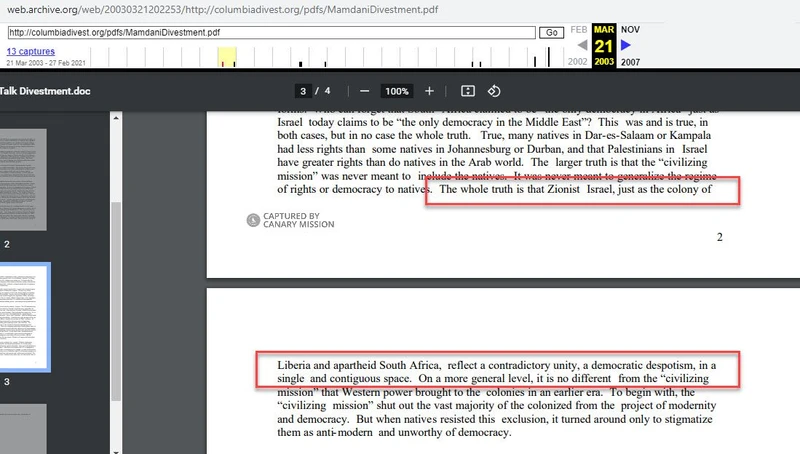The image size is (800, 454).
Task: Click the Wayback URL input field
Action: pyautogui.click(x=271, y=33)
